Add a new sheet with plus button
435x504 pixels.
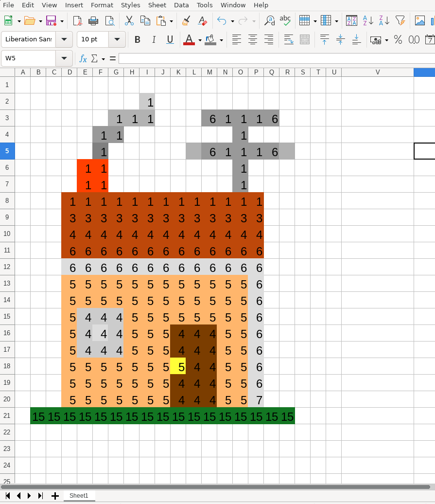coord(55,496)
